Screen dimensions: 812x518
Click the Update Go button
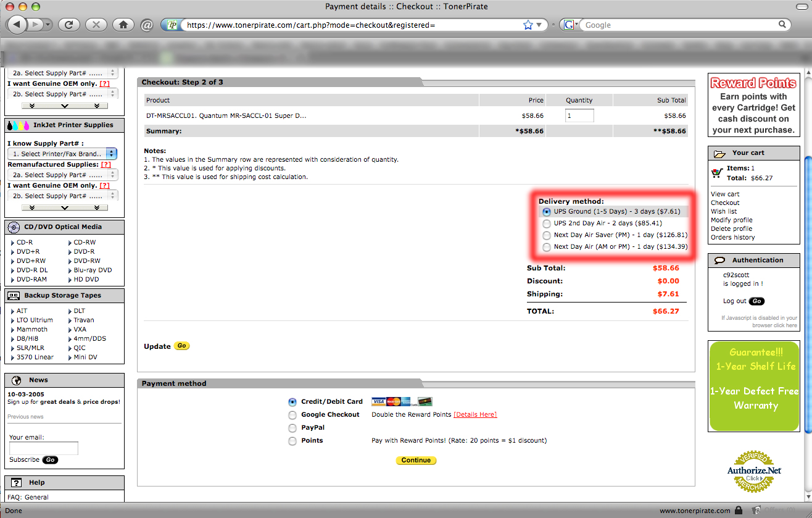pyautogui.click(x=181, y=346)
